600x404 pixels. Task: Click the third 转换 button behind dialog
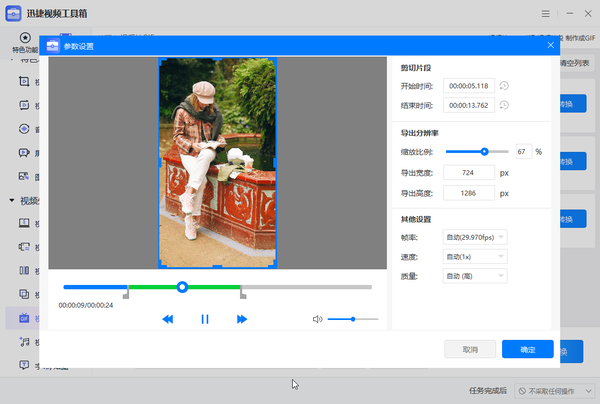[573, 219]
